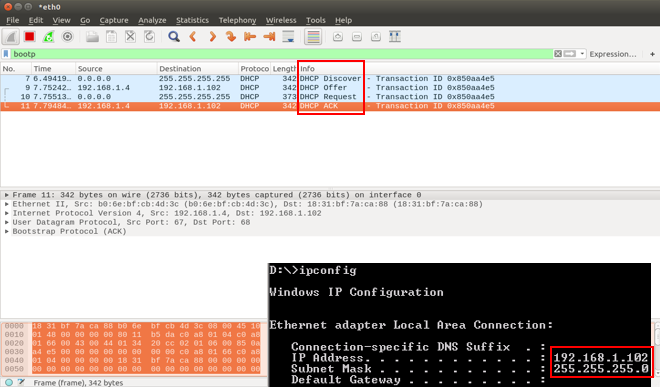Select packet 11 DHCP ACK row

click(x=330, y=106)
